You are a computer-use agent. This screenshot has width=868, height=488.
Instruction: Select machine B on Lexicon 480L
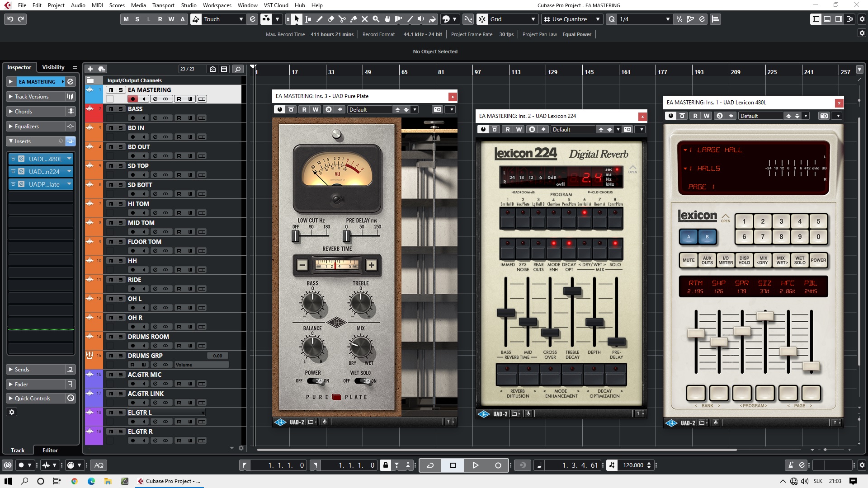point(707,237)
